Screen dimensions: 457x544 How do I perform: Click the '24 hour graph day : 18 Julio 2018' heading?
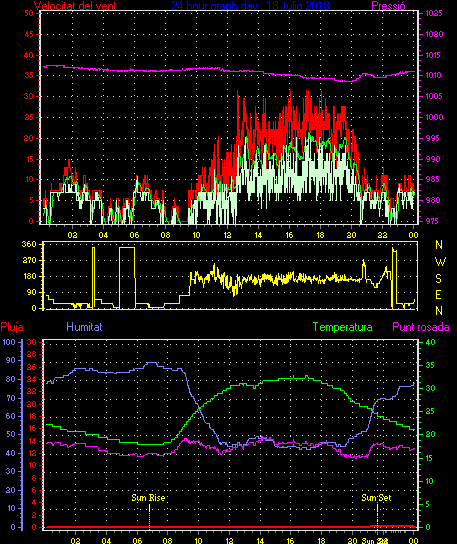click(x=250, y=5)
